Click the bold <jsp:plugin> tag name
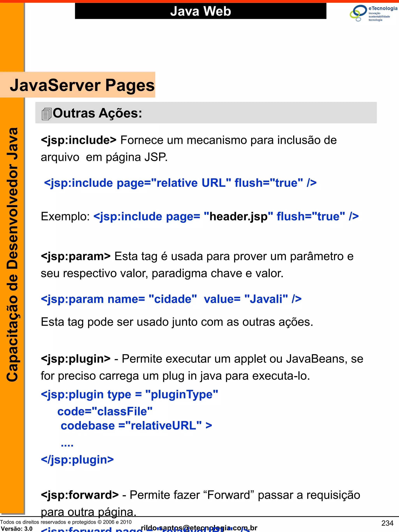Image resolution: width=399 pixels, height=532 pixels. 76,359
